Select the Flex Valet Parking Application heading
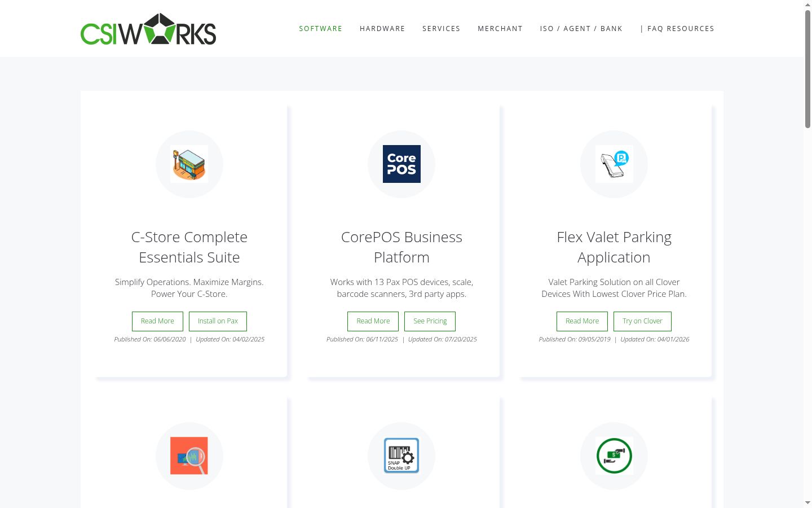This screenshot has height=508, width=812. coord(614,247)
